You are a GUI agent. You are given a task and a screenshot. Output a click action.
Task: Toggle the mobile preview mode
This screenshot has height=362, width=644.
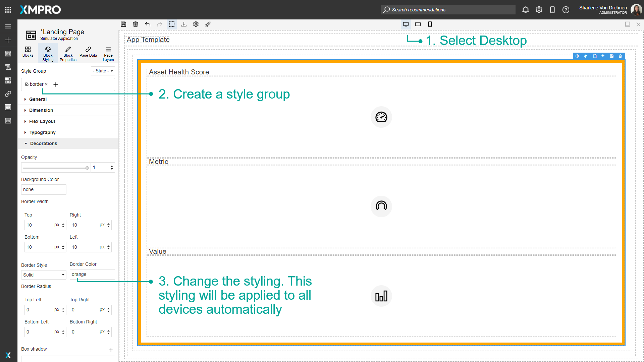click(430, 24)
